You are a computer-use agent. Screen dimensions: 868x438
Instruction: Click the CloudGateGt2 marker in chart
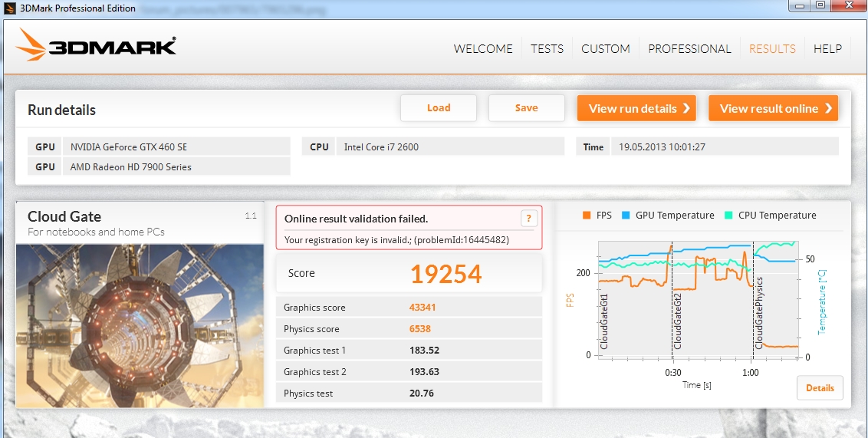[678, 321]
